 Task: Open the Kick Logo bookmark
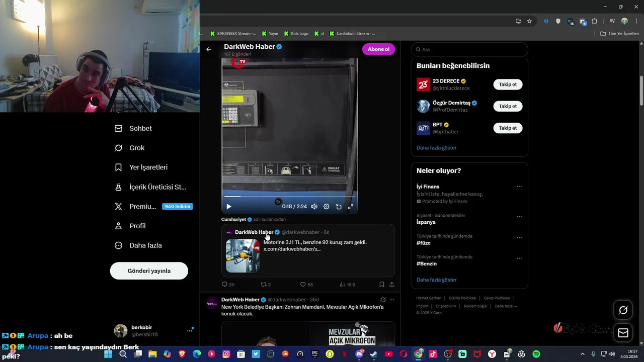coord(296,34)
